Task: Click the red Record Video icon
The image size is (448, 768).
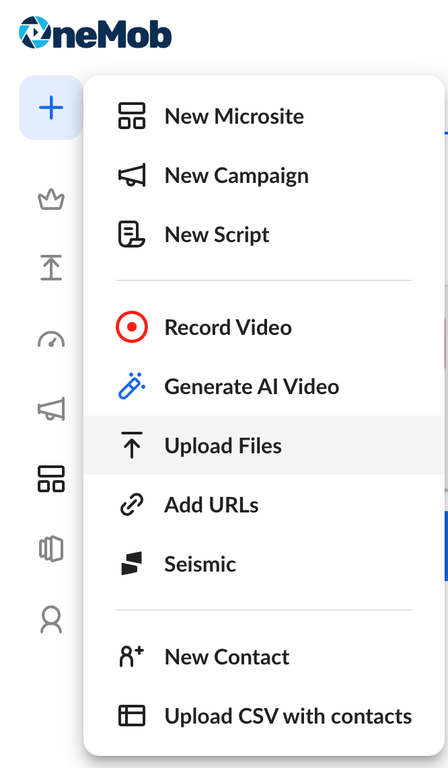Action: pyautogui.click(x=132, y=327)
